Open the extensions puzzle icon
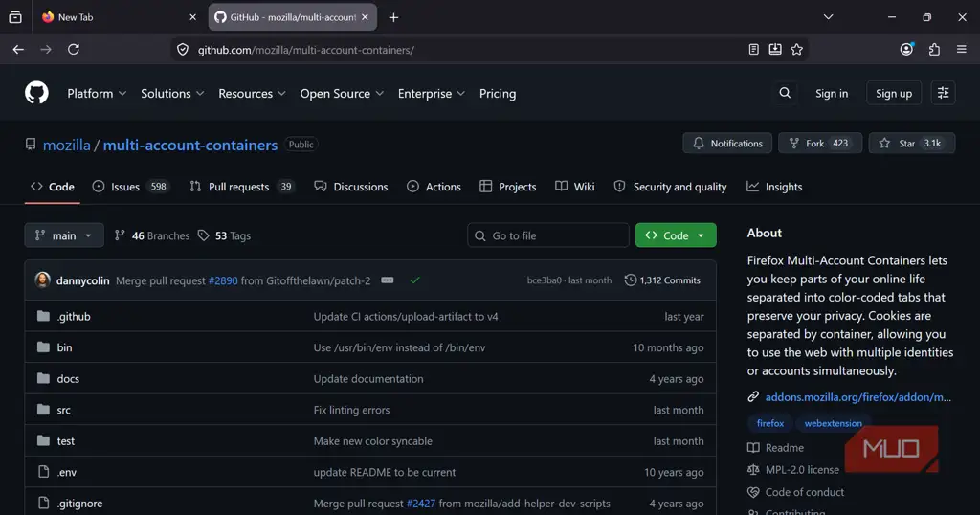 934,50
